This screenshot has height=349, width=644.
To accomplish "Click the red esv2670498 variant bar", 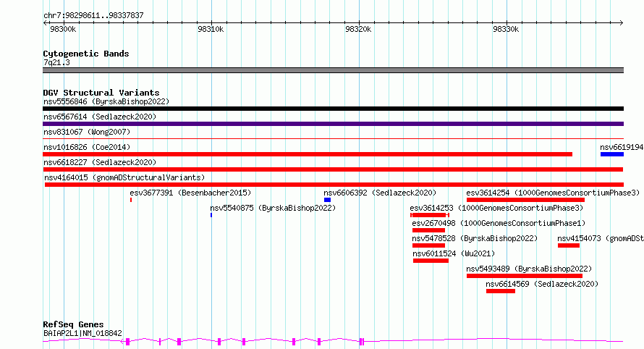I will pyautogui.click(x=429, y=230).
